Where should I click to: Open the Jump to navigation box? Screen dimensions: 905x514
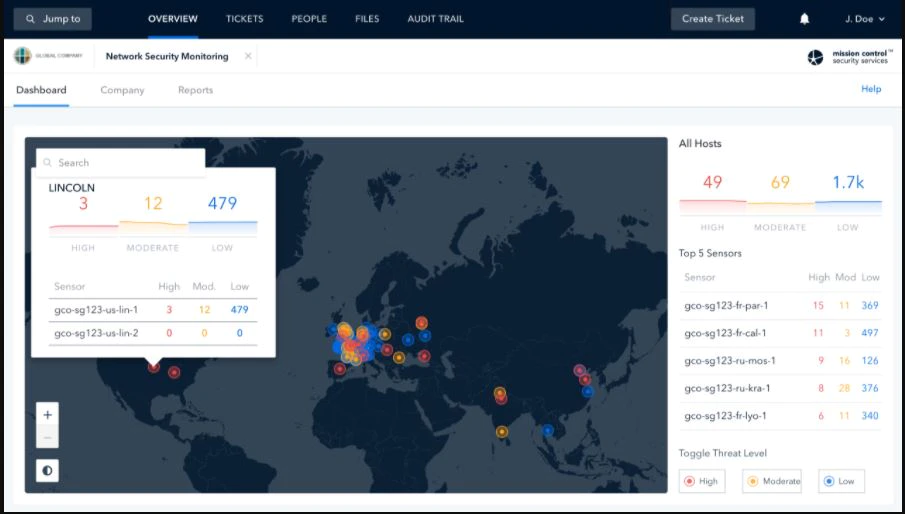click(53, 19)
